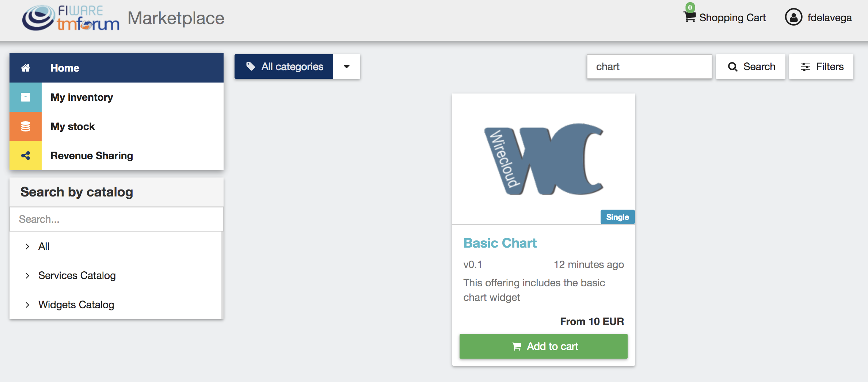The height and width of the screenshot is (382, 868).
Task: Expand the All catalog chevron
Action: click(x=27, y=247)
